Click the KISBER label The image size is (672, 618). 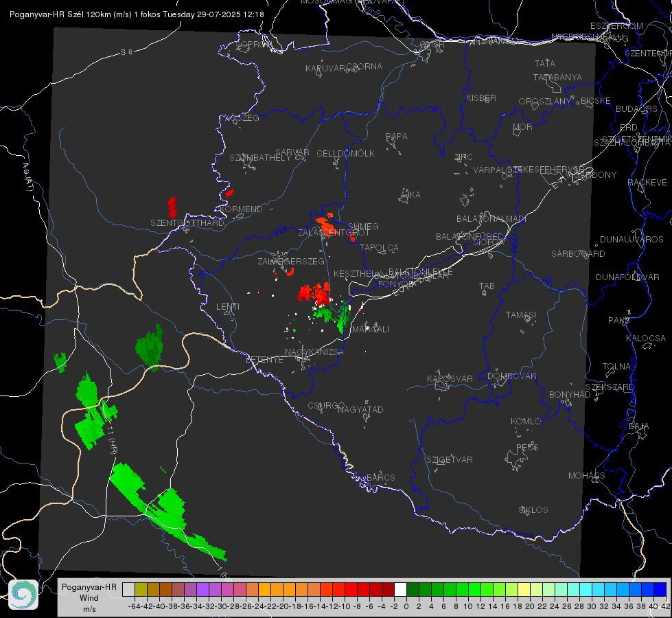[481, 98]
